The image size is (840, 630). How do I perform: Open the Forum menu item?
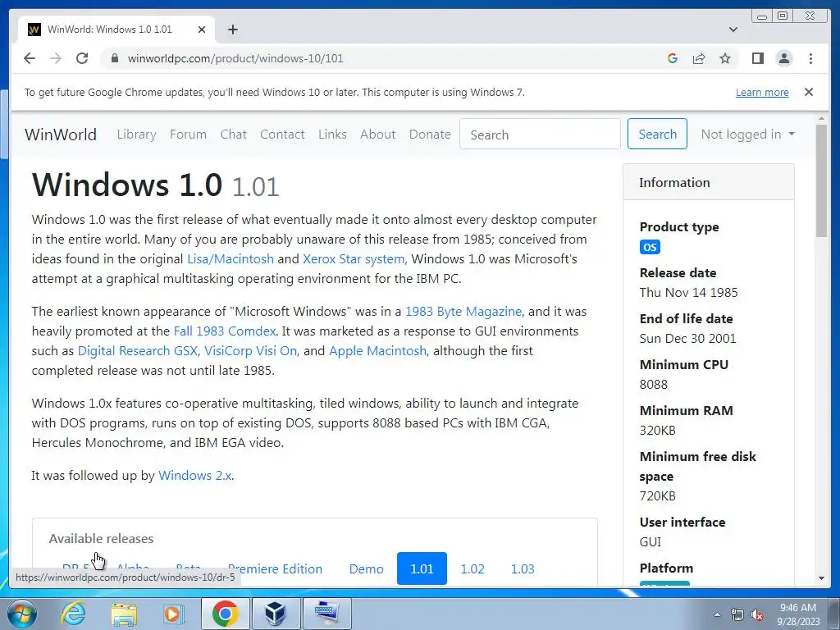tap(188, 135)
